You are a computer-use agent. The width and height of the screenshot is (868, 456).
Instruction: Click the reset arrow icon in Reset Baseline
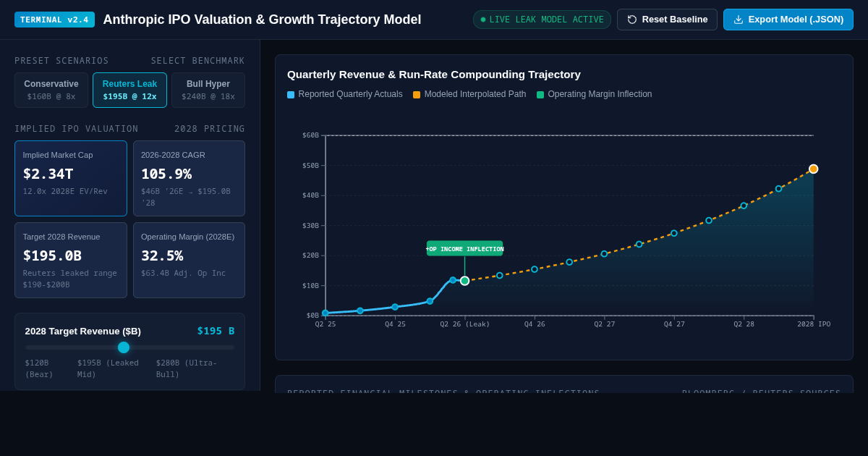(632, 20)
